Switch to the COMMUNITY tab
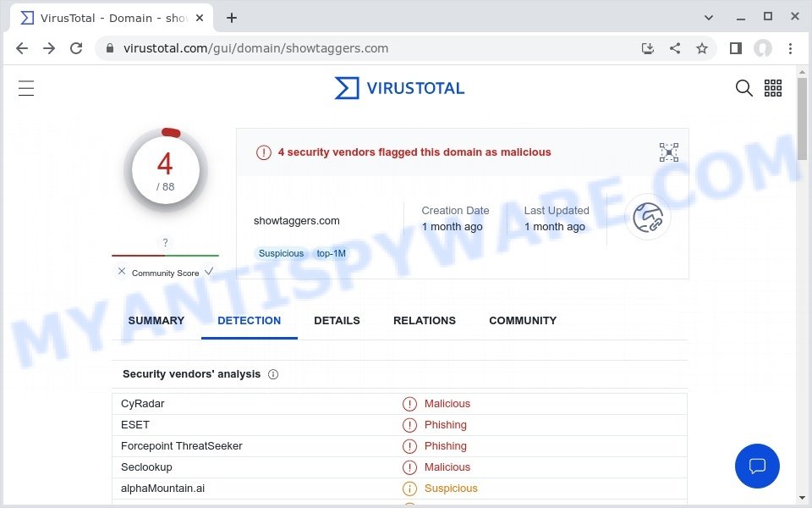Viewport: 812px width, 508px height. [523, 321]
